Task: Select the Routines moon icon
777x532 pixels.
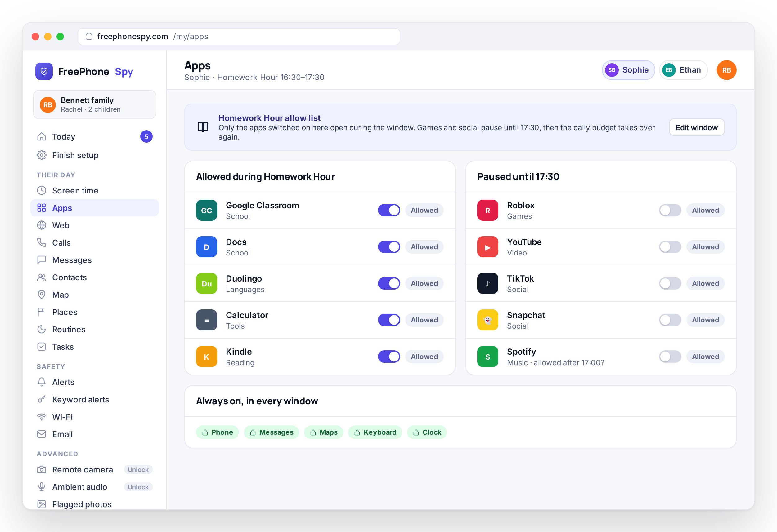Action: click(x=42, y=330)
